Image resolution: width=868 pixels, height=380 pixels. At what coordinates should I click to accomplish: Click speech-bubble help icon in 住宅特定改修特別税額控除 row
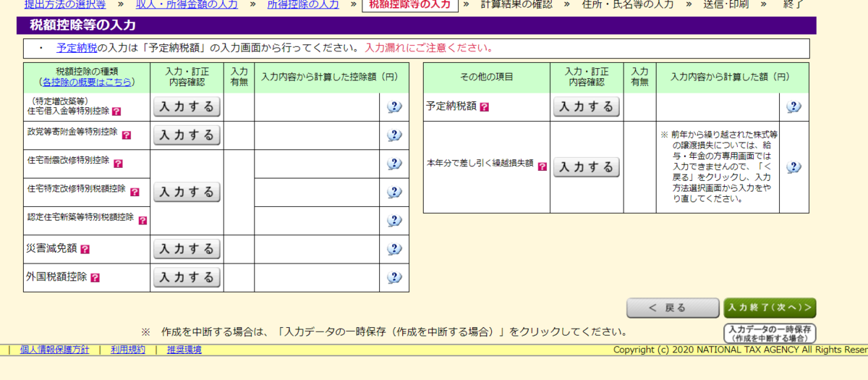(x=394, y=192)
